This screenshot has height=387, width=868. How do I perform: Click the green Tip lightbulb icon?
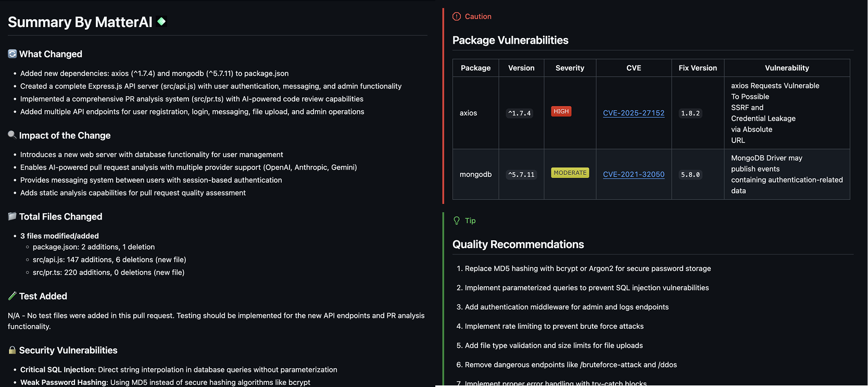(x=457, y=221)
